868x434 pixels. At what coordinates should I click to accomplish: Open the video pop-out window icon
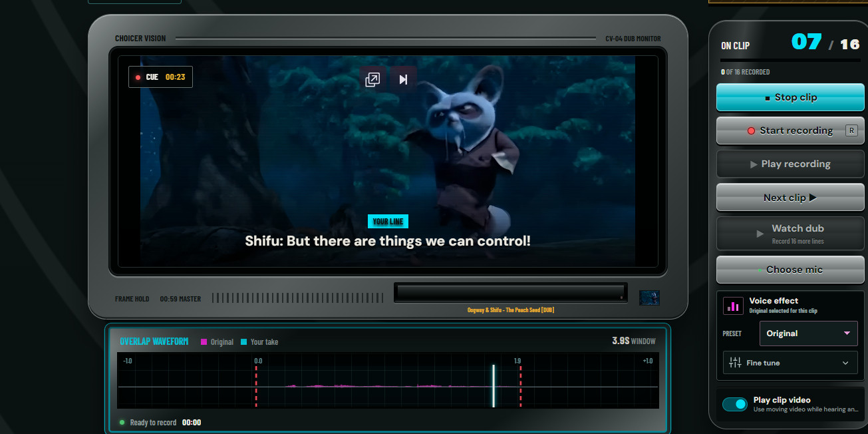[372, 80]
